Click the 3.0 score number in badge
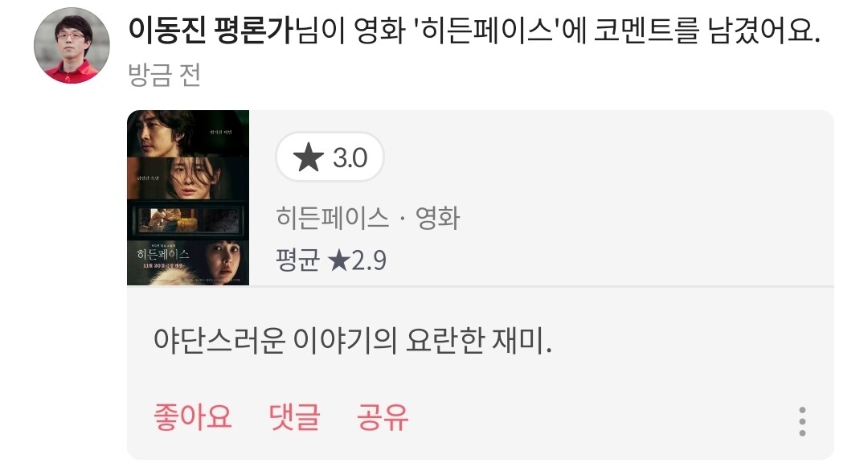868x467 pixels. [350, 158]
